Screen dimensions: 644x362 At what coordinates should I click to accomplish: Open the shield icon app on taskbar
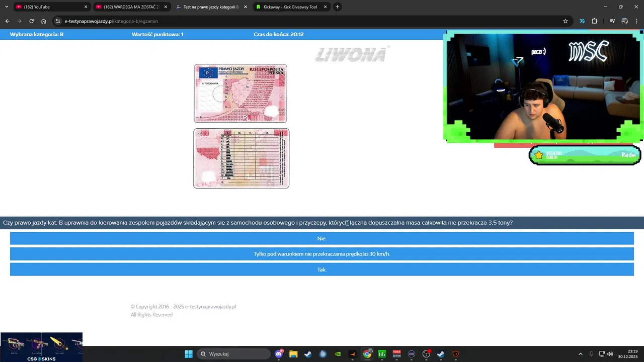tap(456, 354)
